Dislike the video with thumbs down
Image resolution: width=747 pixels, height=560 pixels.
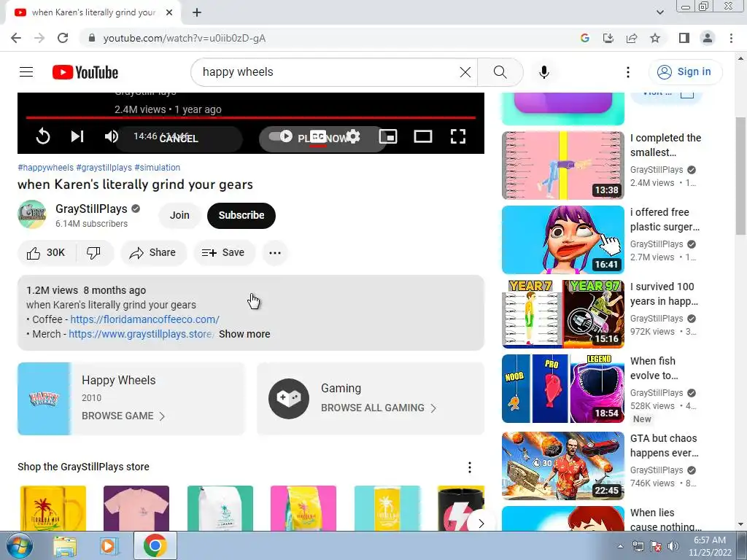coord(94,253)
